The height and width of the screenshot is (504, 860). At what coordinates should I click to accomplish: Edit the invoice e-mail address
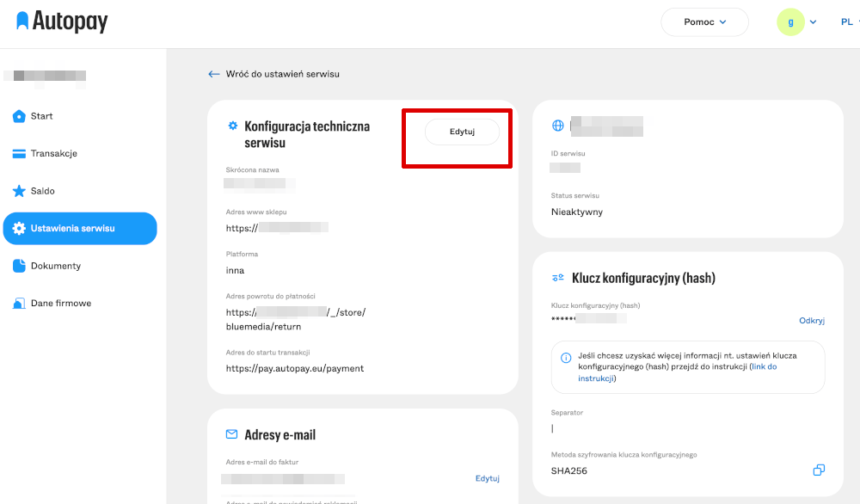coord(487,478)
